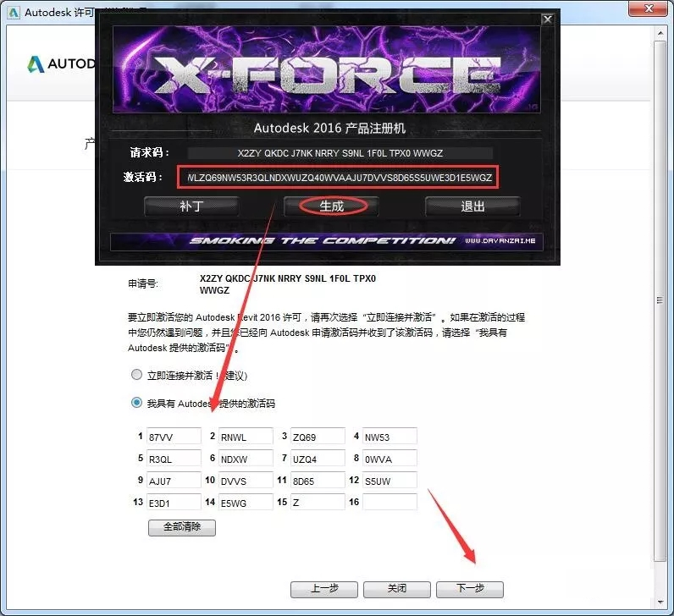
Task: Click activation code box 9 containing AJU7
Action: pos(174,480)
